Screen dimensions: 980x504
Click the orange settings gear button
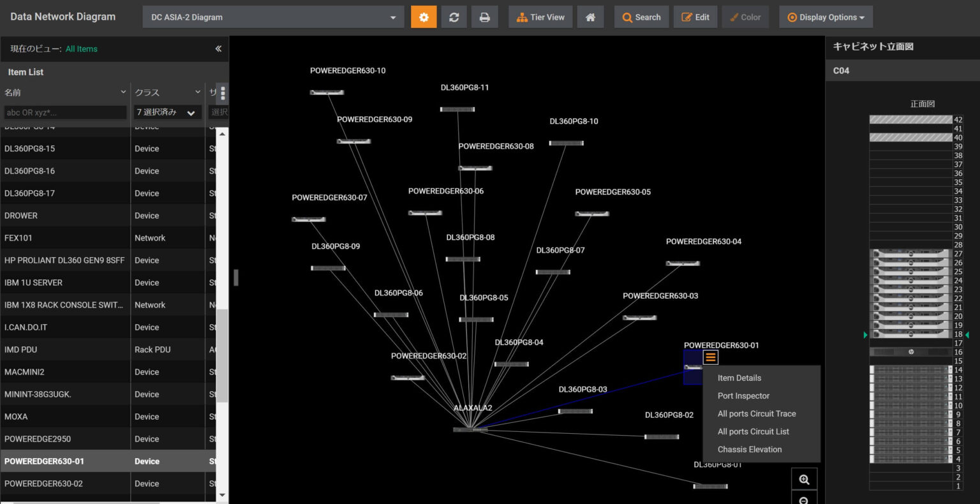424,17
